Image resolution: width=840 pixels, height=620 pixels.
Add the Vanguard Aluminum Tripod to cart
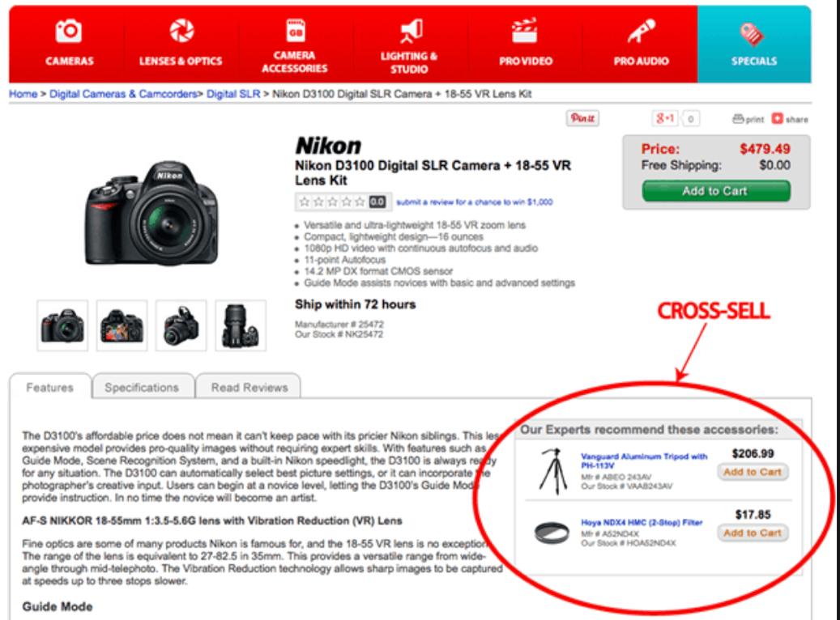[751, 471]
